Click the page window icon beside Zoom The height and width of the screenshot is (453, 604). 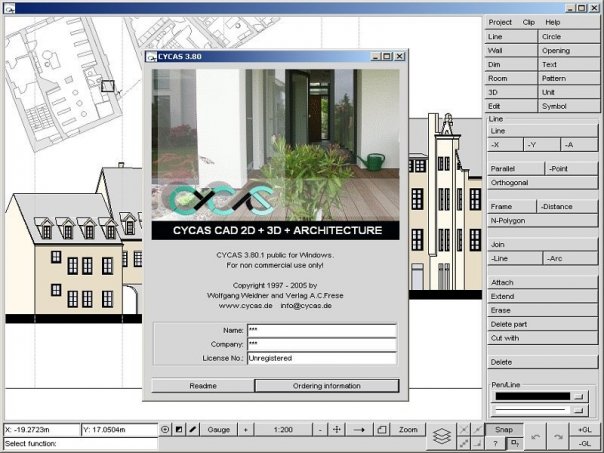[381, 430]
